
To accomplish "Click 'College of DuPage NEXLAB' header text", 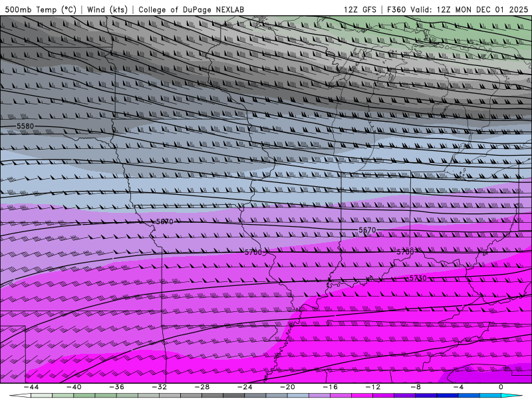I will coord(191,9).
